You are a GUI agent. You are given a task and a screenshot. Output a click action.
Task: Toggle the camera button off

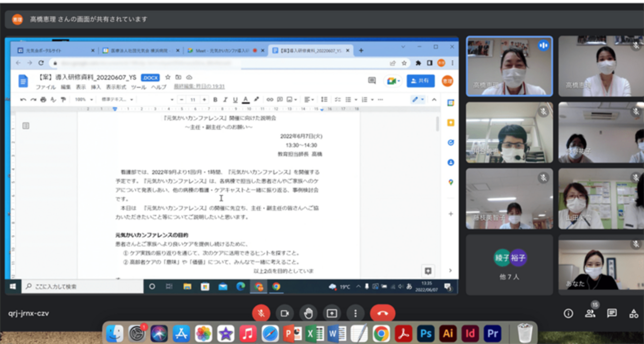284,313
